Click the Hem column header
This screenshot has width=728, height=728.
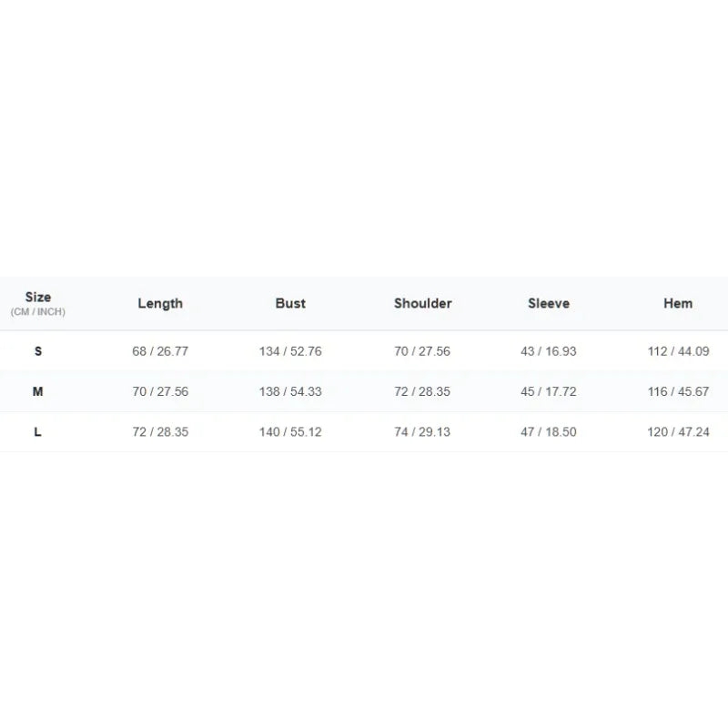coord(678,303)
